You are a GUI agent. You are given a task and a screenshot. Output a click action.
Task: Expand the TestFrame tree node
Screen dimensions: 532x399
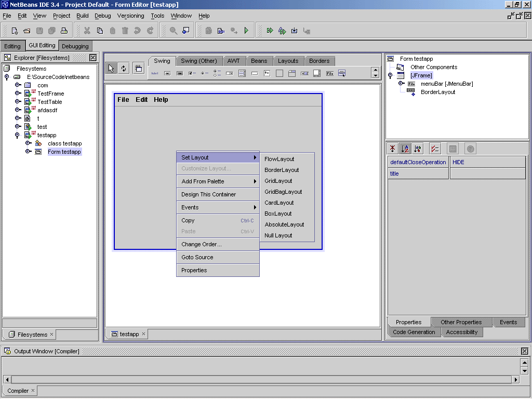(18, 93)
